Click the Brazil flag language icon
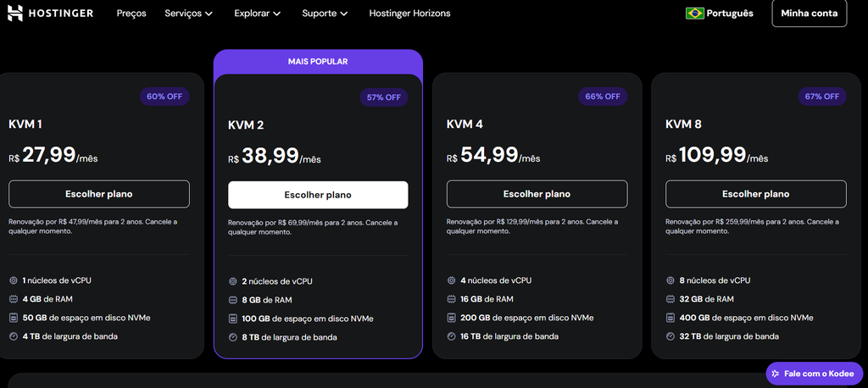Image resolution: width=868 pixels, height=388 pixels. point(695,14)
